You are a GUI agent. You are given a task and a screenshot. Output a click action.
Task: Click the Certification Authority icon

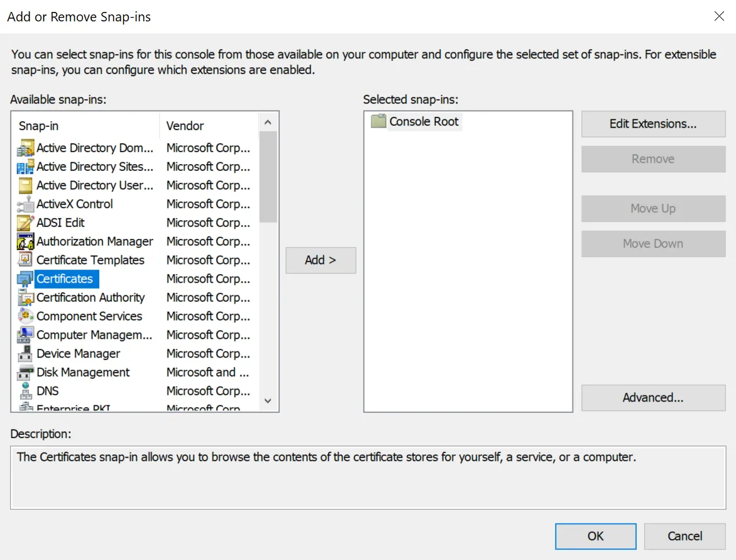pos(25,298)
